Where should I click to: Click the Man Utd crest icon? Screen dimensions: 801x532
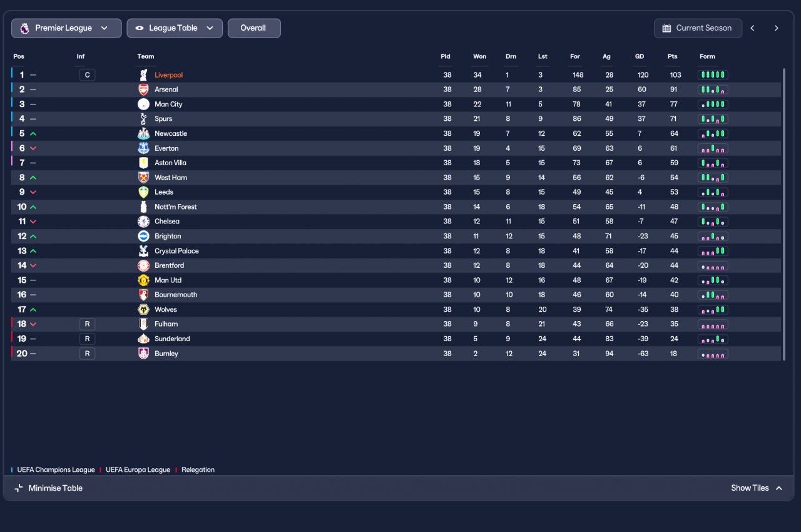pos(143,280)
